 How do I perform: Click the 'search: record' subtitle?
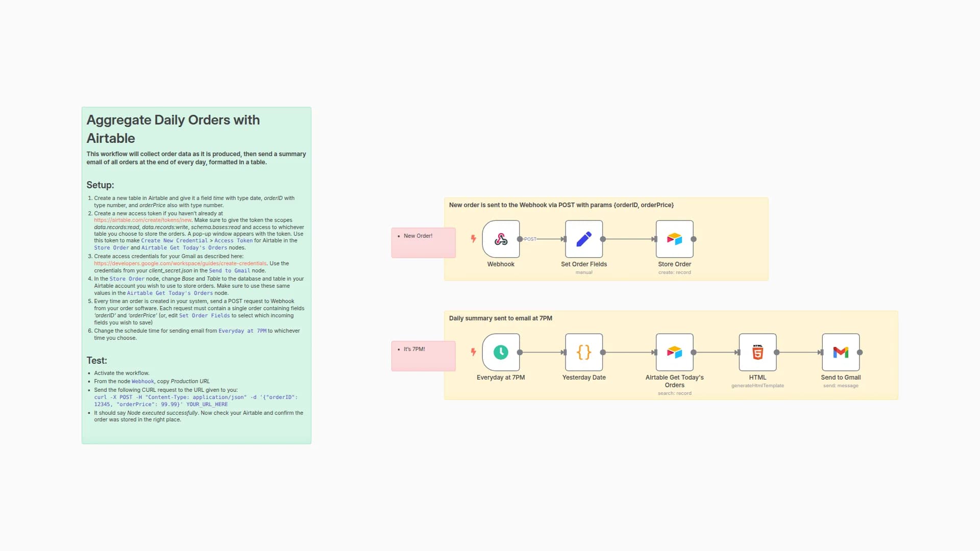(674, 393)
